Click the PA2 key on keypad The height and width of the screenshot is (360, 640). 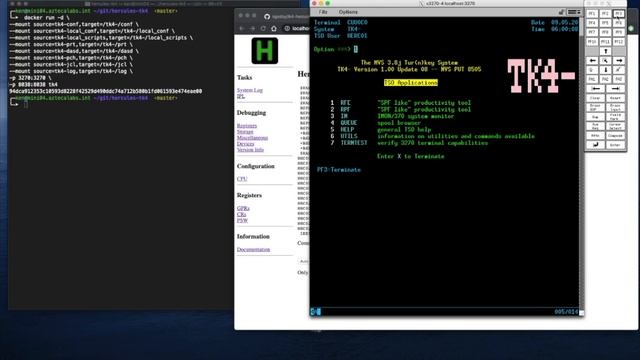(606, 79)
